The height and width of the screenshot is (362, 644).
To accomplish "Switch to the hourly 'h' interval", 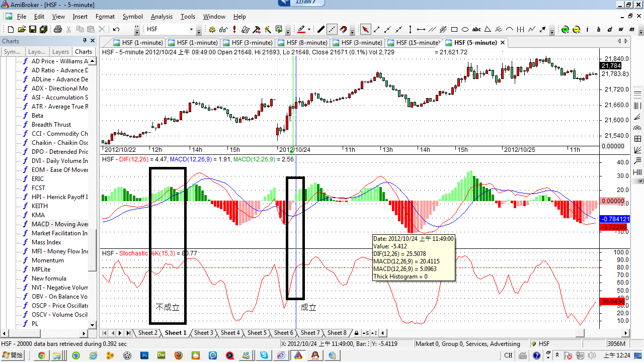I will pos(598,29).
